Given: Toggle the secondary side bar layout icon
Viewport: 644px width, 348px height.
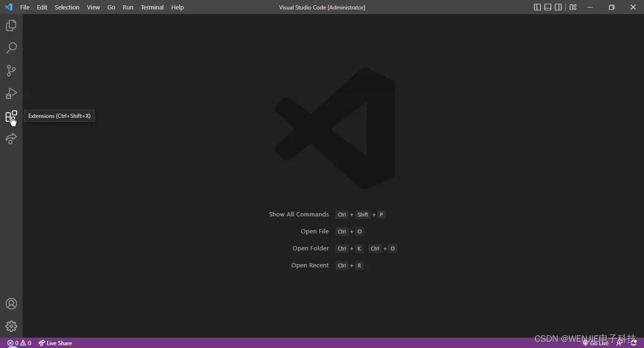Looking at the screenshot, I should click(x=558, y=7).
